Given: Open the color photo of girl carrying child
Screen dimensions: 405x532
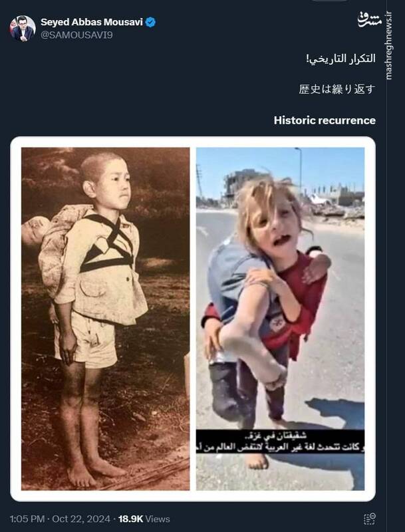Looking at the screenshot, I should 280,319.
